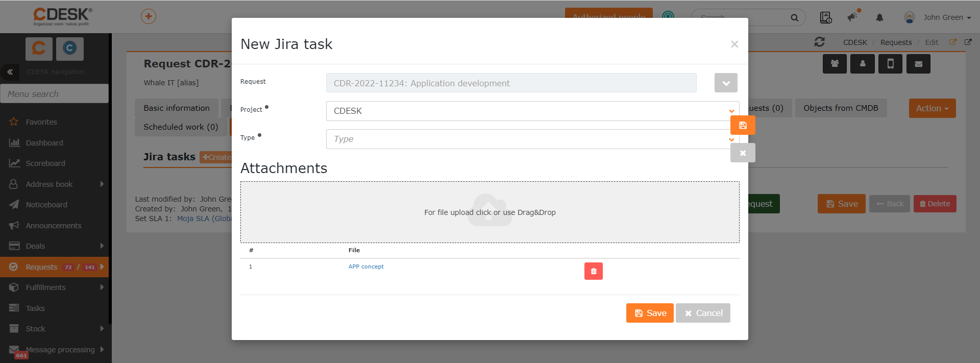980x363 pixels.
Task: Click the grey X icon beside Type
Action: 743,153
